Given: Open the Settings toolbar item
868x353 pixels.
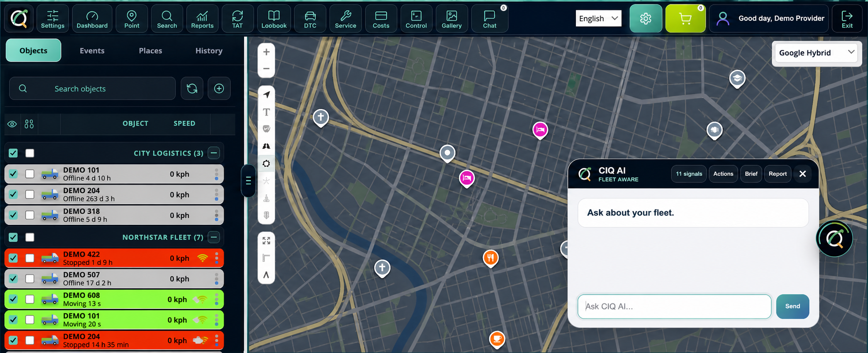Looking at the screenshot, I should pos(53,19).
